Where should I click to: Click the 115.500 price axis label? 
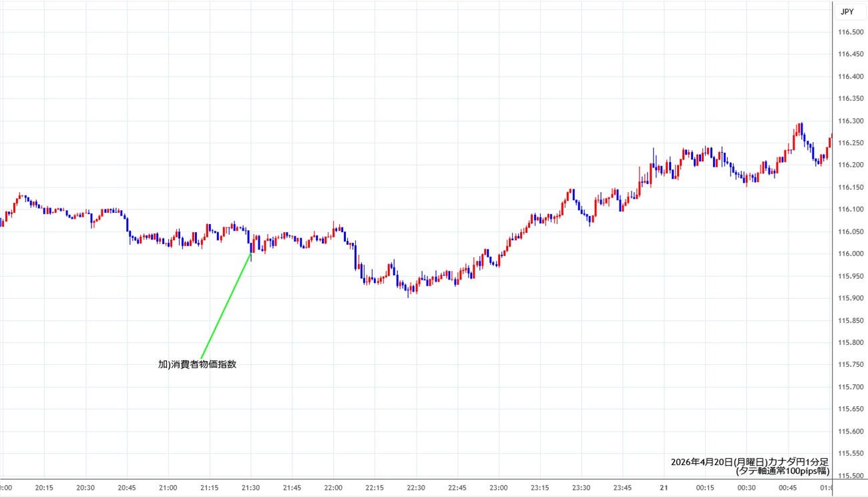851,476
